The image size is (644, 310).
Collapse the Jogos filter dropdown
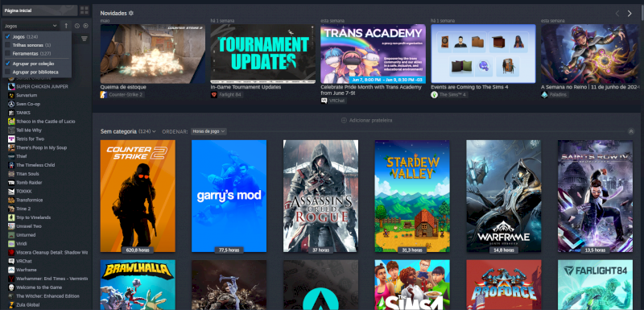click(31, 26)
